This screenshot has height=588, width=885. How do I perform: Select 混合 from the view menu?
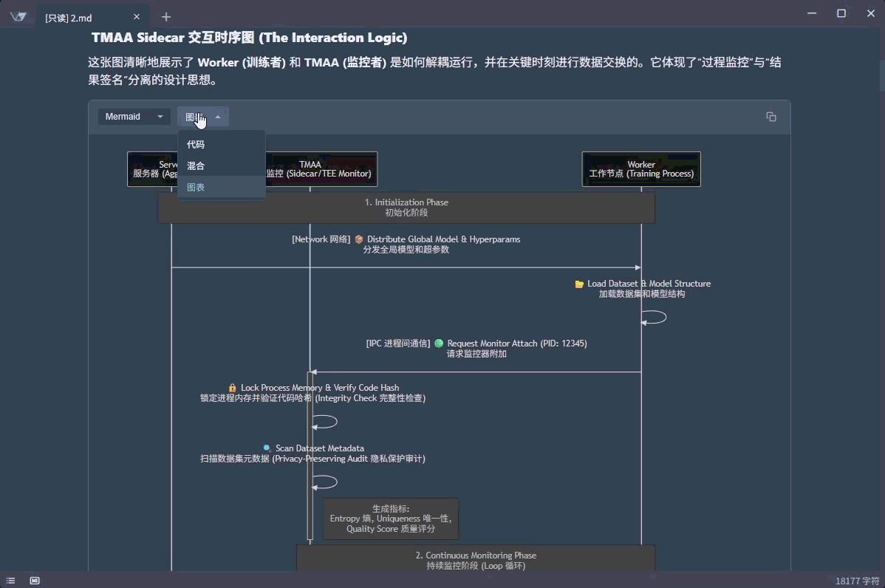196,166
